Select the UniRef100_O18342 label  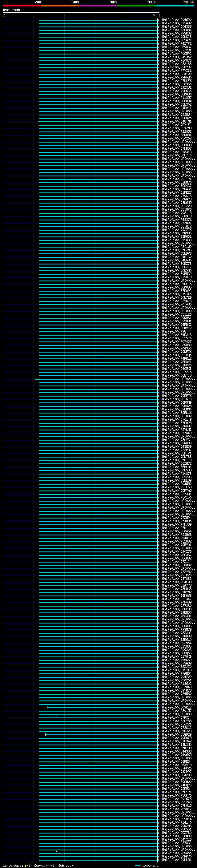[177, 741]
